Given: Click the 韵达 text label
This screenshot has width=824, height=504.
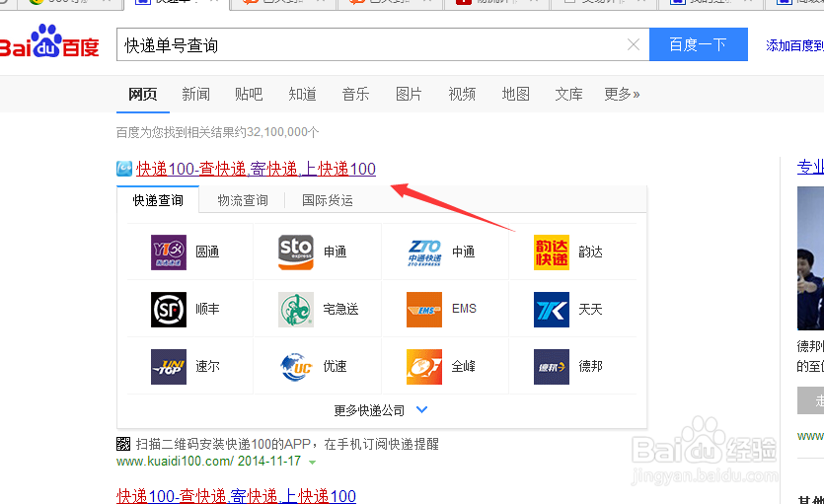Looking at the screenshot, I should tap(590, 252).
